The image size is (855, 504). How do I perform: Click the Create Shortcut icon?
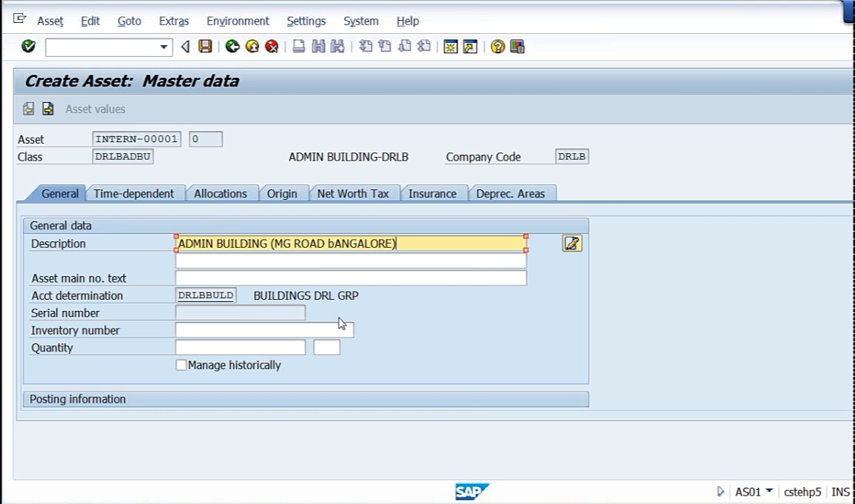(x=470, y=47)
